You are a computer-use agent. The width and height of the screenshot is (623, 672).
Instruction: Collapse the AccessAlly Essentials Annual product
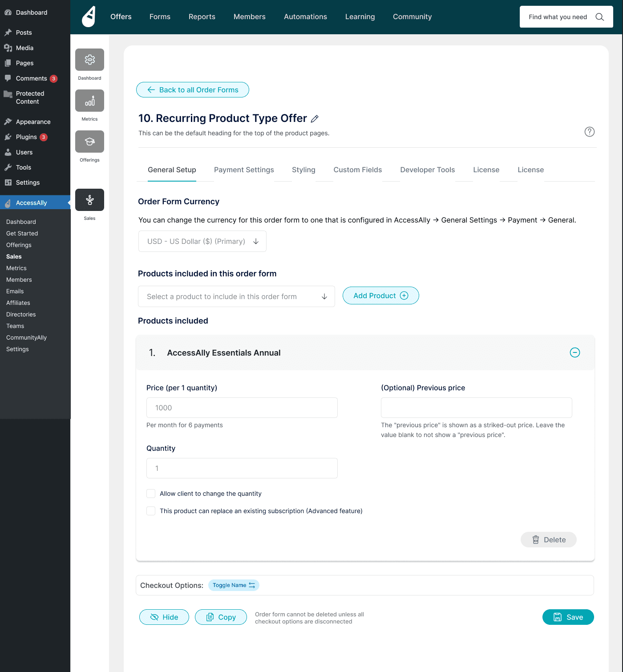[x=574, y=352]
